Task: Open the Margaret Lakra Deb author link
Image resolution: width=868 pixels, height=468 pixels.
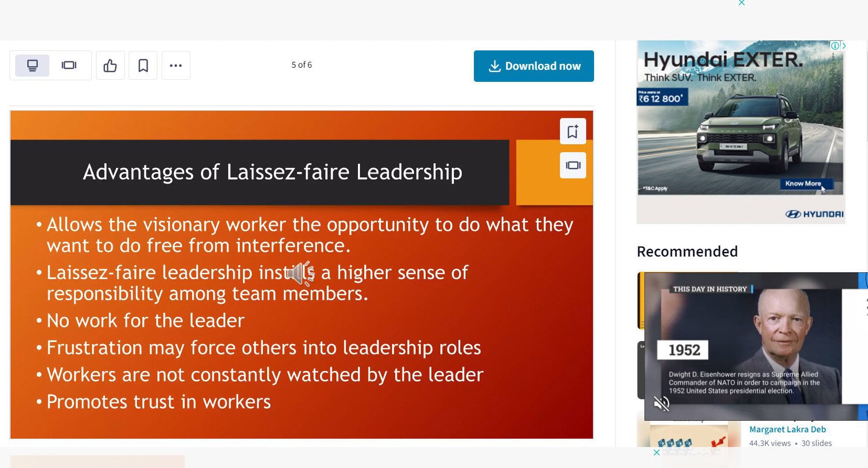Action: click(x=787, y=429)
